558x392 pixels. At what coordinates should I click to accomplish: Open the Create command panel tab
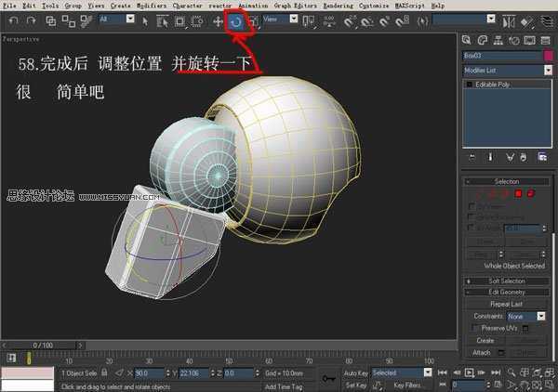467,40
